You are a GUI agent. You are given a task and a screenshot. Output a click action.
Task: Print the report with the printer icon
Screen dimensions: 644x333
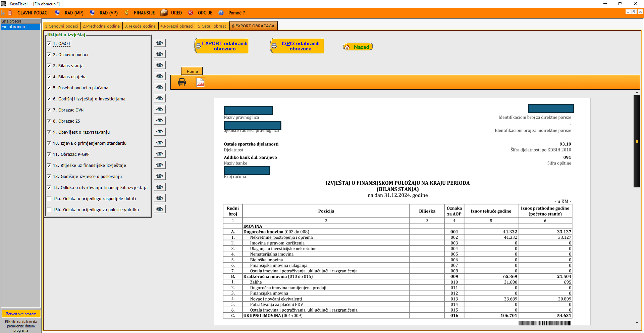(182, 82)
